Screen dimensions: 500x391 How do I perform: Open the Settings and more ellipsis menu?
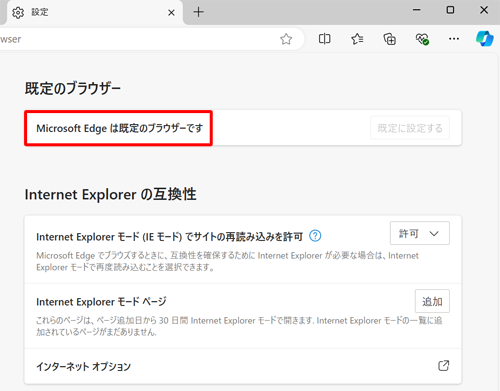tap(454, 39)
